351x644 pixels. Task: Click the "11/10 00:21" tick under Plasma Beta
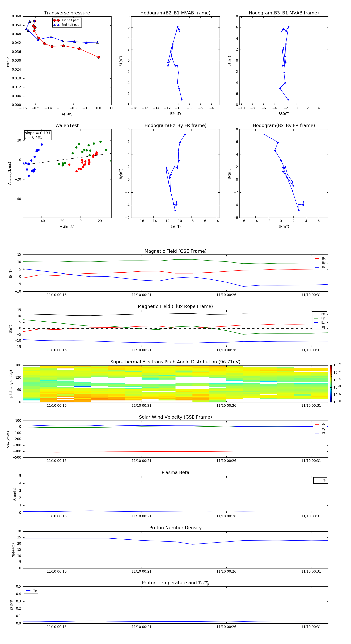141,516
